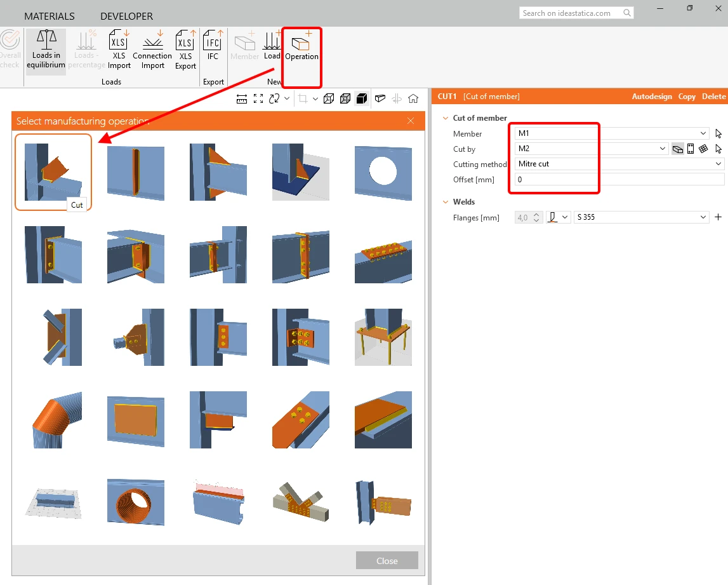Switch to the DEVELOPER tab
The width and height of the screenshot is (728, 585).
[x=126, y=17]
